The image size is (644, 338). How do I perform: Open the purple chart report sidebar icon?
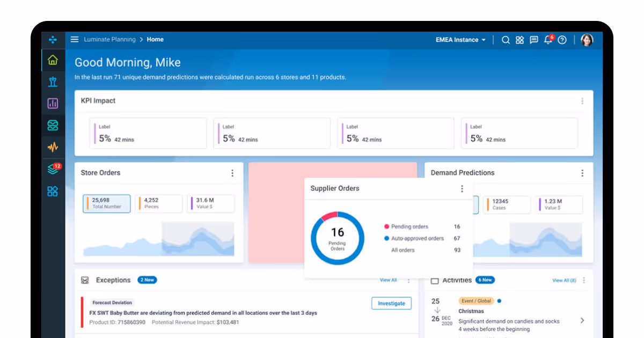point(53,104)
